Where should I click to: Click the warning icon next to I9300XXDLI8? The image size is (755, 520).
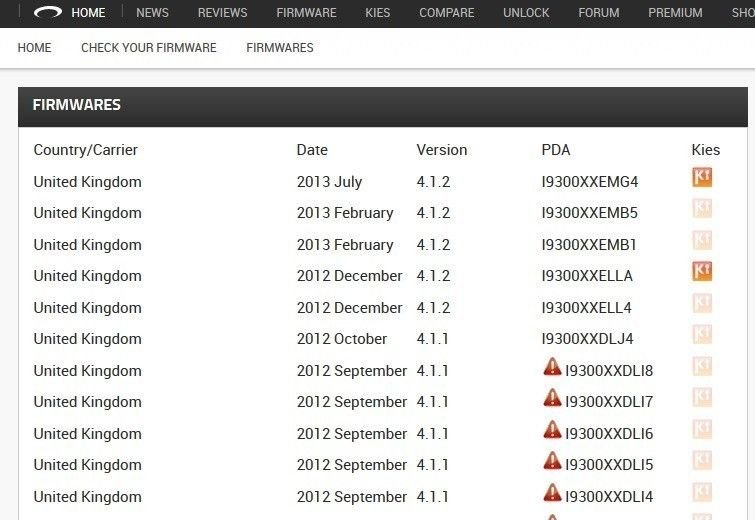point(552,367)
